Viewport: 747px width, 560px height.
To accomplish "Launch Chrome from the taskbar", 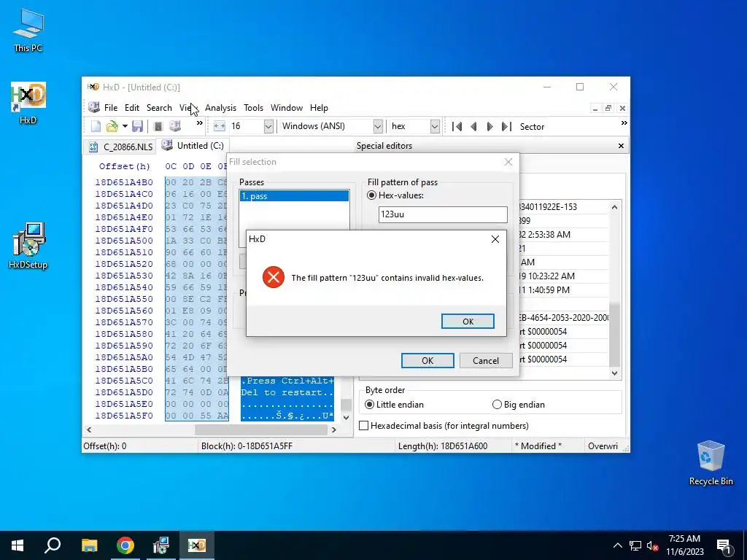I will pos(125,545).
